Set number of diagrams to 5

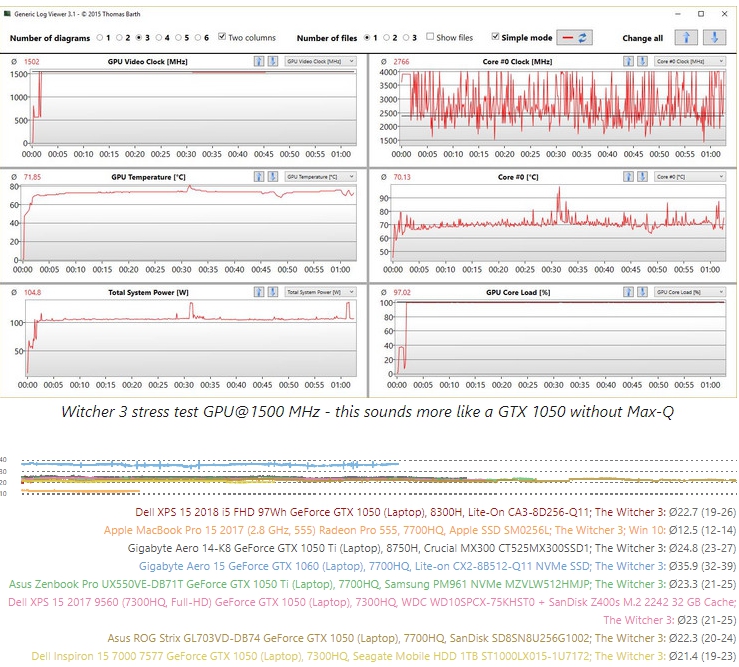tap(178, 38)
